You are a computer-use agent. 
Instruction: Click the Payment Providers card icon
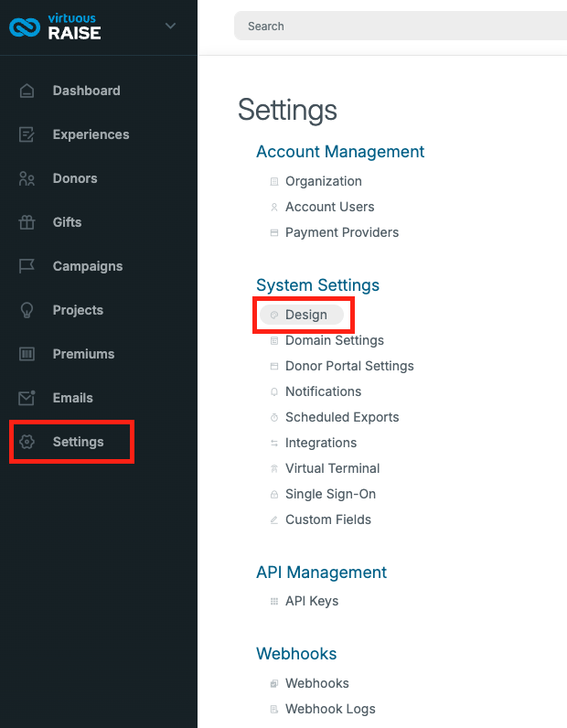tap(274, 232)
